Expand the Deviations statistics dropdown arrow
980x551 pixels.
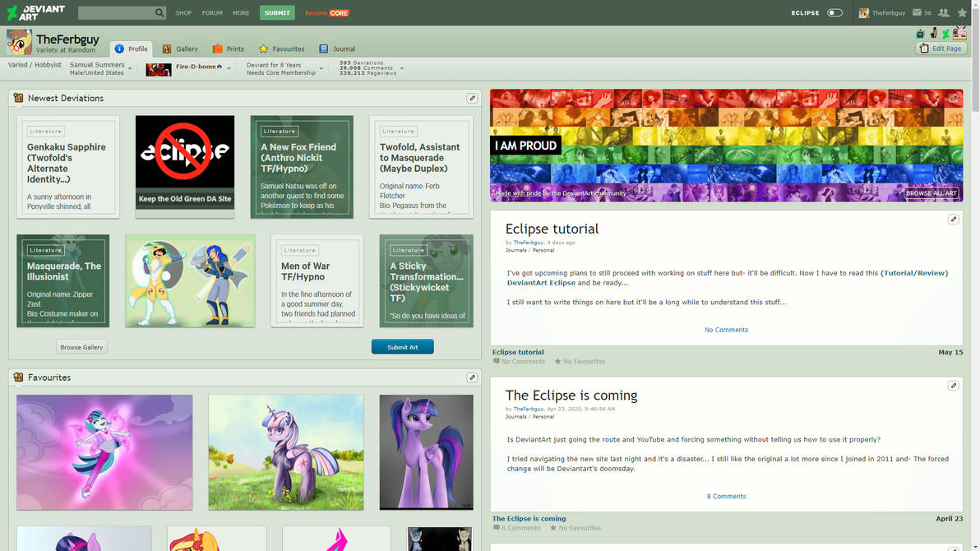point(402,69)
